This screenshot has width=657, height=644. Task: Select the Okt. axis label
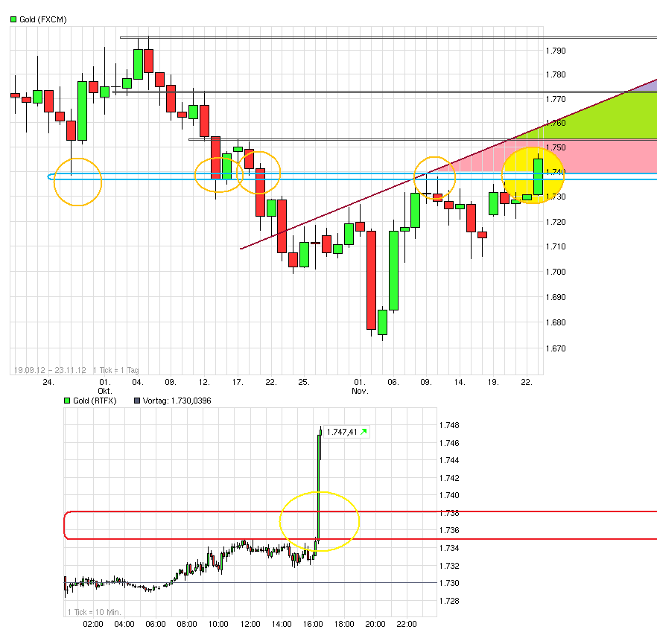[104, 390]
